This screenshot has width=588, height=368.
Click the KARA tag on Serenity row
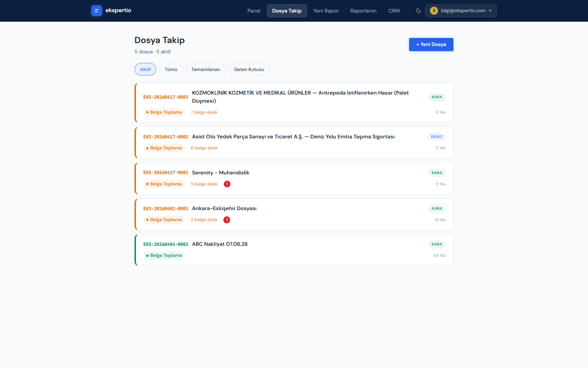coord(437,173)
